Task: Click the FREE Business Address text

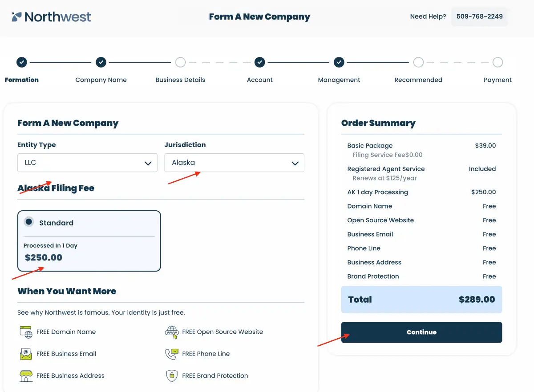Action: click(x=70, y=376)
